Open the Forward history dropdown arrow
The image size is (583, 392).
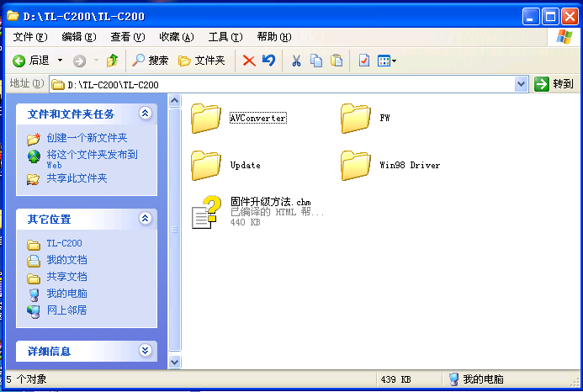(x=96, y=61)
